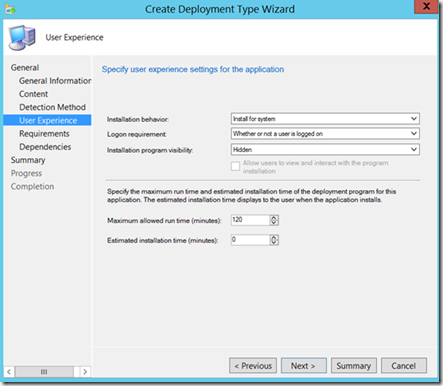
Task: Increase Maximum allowed run time value
Action: tap(274, 217)
